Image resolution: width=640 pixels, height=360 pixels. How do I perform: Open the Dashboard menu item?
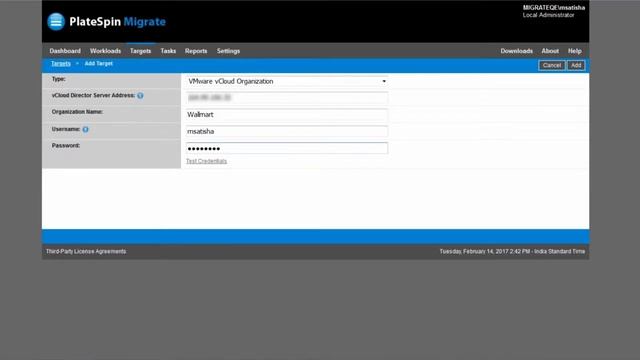tap(65, 51)
